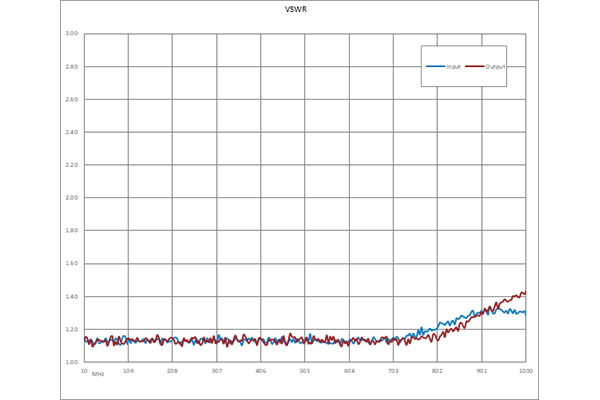Click the rightmost x-axis tick label
The image size is (600, 400).
[x=524, y=375]
